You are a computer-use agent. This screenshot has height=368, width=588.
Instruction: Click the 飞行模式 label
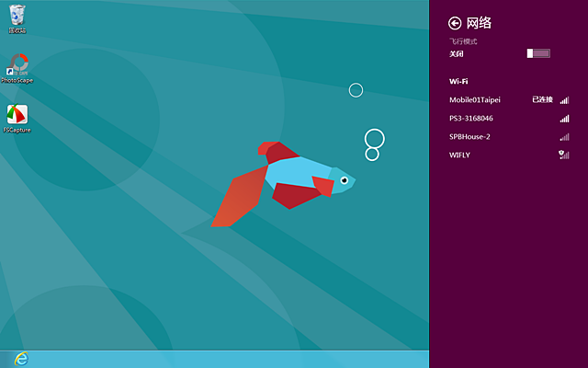[463, 41]
